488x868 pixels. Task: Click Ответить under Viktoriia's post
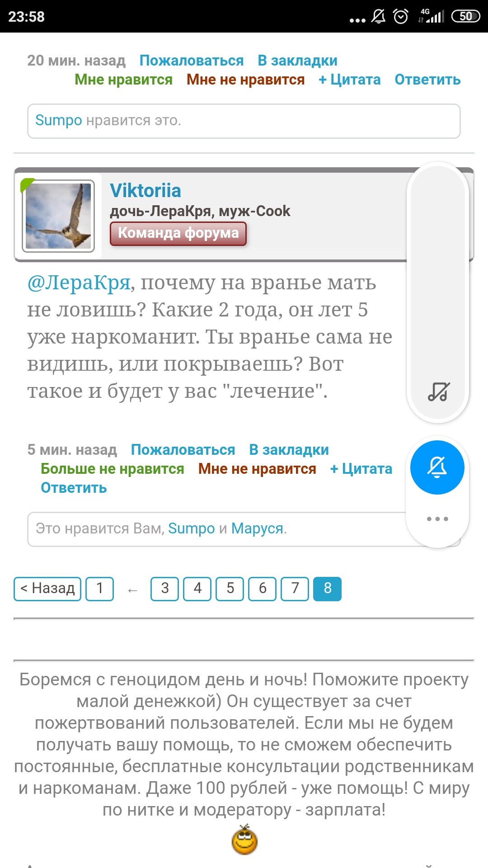74,488
